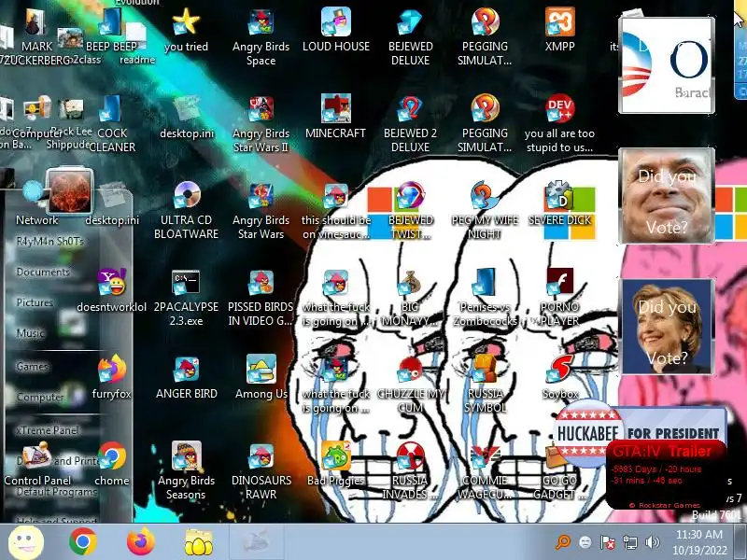This screenshot has width=747, height=560.
Task: Open the RUSSIA INVADES desktop icon
Action: (410, 456)
